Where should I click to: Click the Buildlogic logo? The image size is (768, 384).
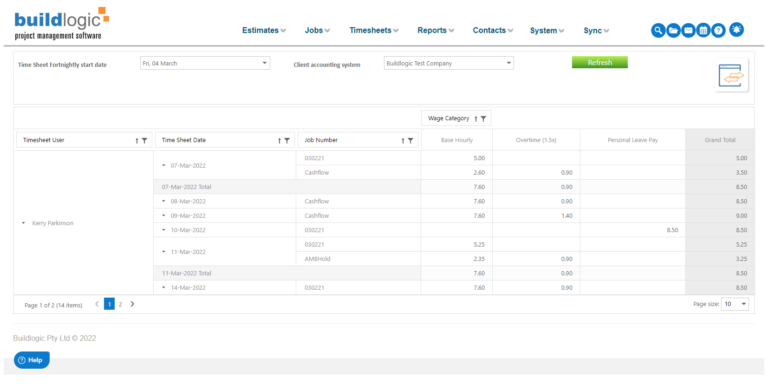tap(62, 24)
